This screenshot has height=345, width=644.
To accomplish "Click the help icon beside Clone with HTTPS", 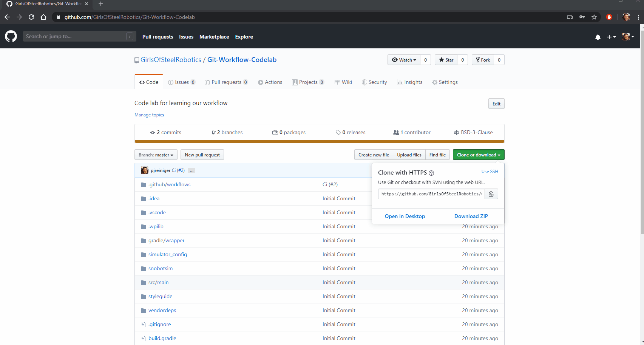I will (x=431, y=173).
